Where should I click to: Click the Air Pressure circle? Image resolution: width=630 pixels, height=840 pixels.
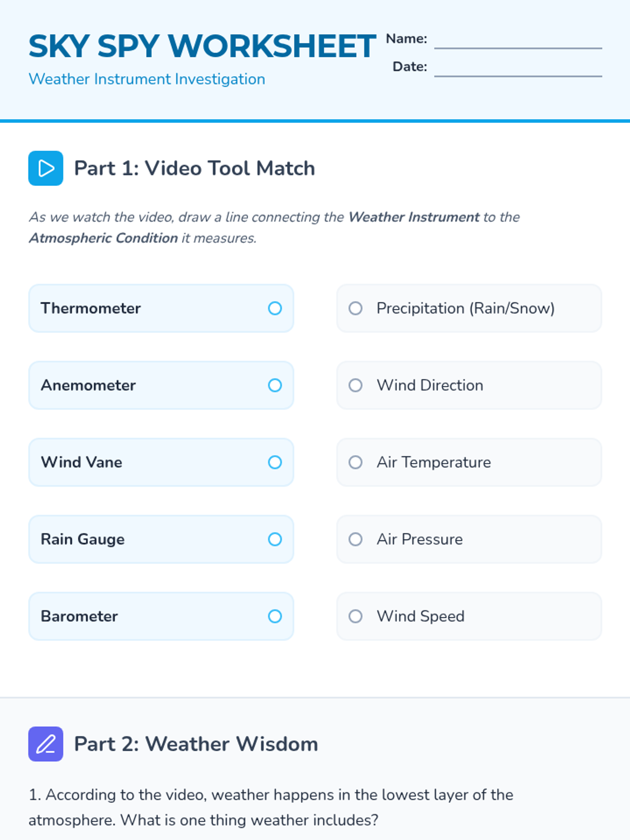pos(355,539)
